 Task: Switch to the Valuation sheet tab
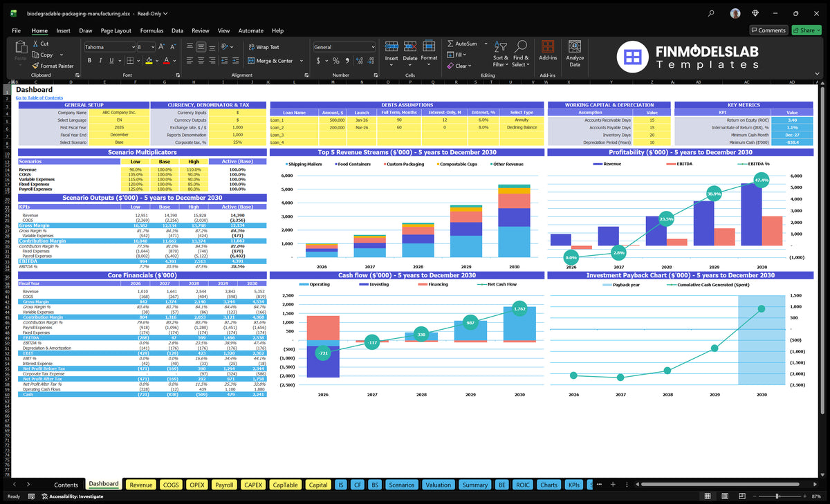439,485
